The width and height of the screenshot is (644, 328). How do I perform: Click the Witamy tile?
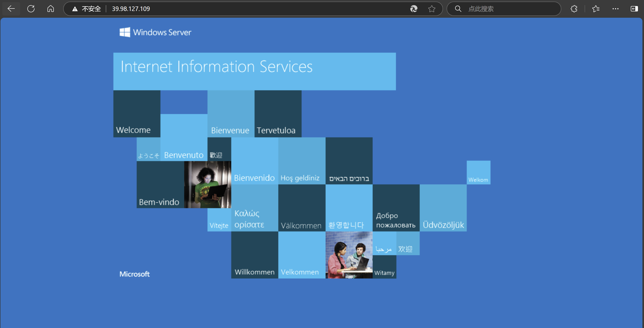(385, 267)
